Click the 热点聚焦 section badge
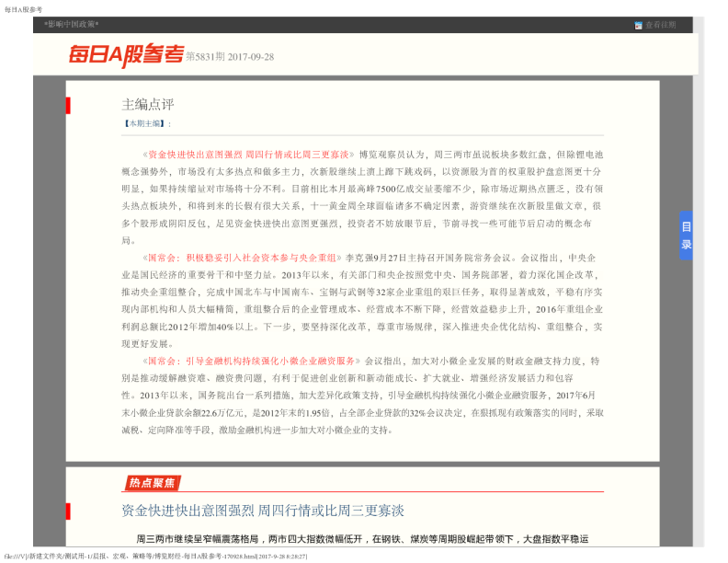 click(152, 483)
